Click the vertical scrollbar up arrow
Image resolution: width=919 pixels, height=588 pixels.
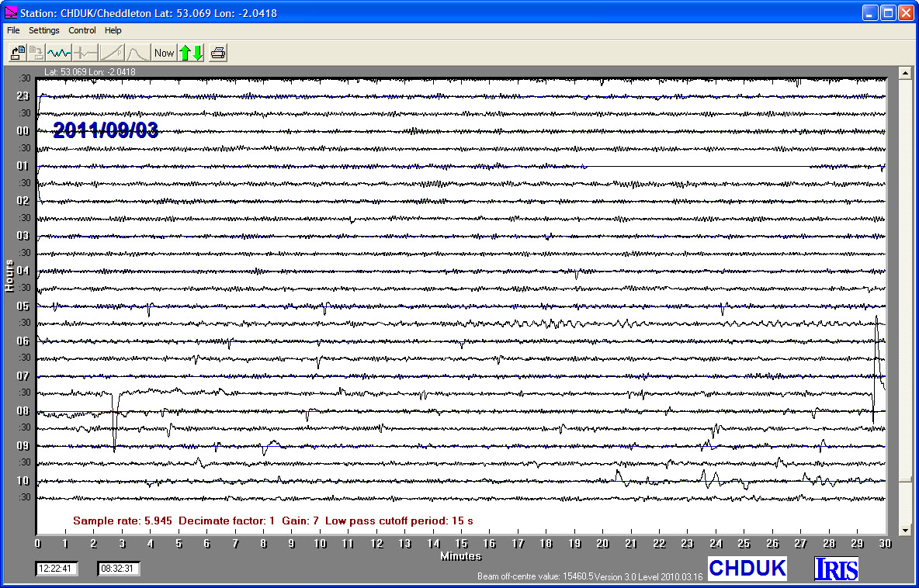905,73
